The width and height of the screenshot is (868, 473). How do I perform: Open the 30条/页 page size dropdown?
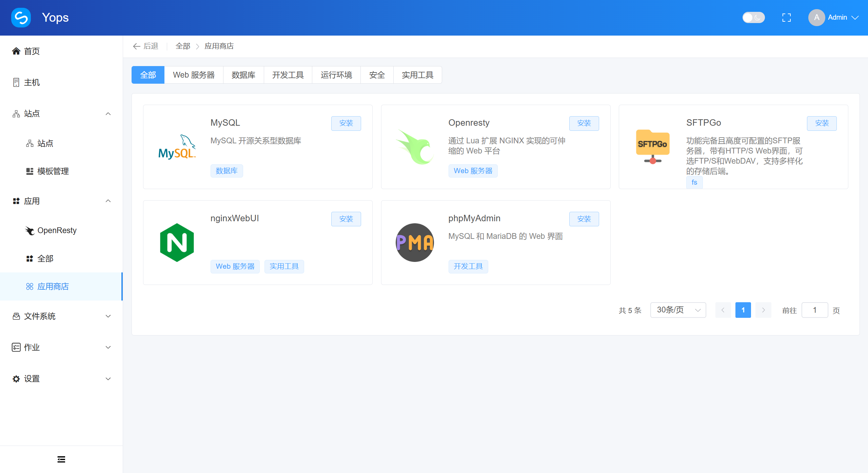pyautogui.click(x=678, y=310)
